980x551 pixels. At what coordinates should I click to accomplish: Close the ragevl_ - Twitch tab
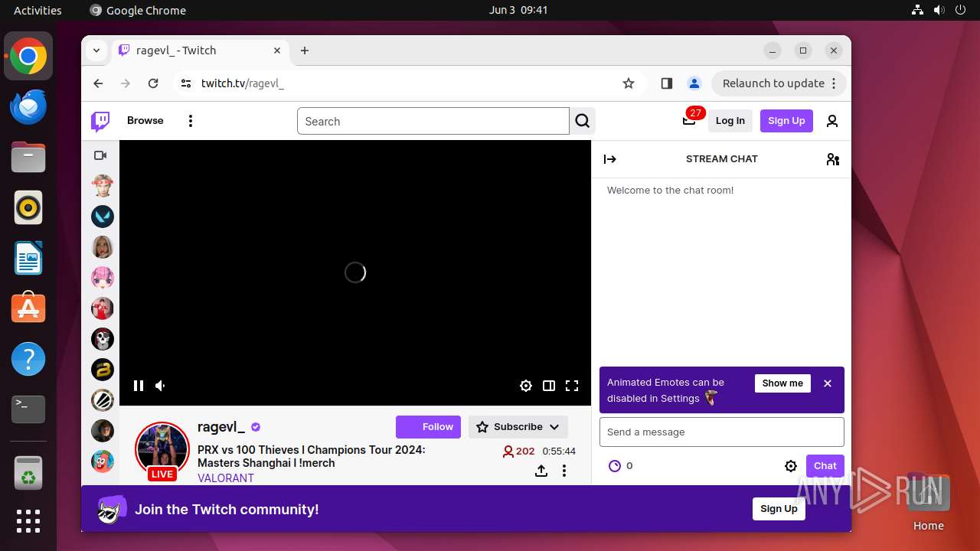click(277, 51)
